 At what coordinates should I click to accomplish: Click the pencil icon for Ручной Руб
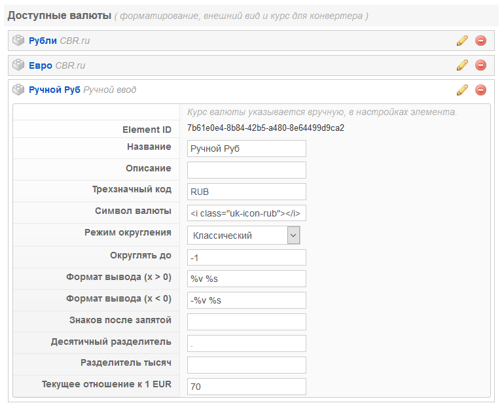(x=462, y=90)
